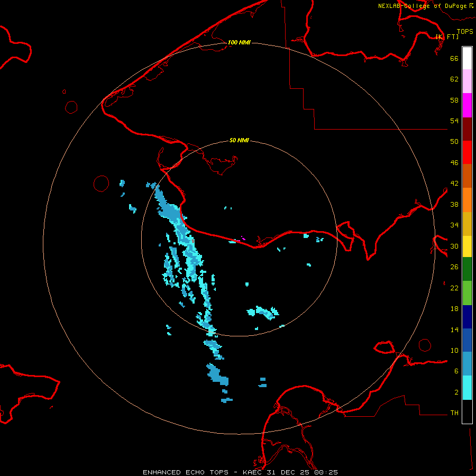Click the '58' legend value
The width and height of the screenshot is (476, 476).
point(454,100)
